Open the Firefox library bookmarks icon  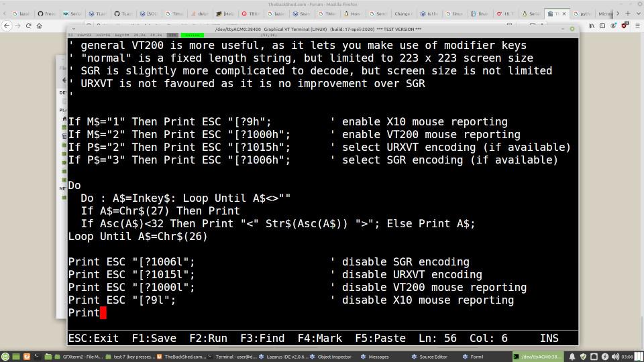click(x=592, y=25)
